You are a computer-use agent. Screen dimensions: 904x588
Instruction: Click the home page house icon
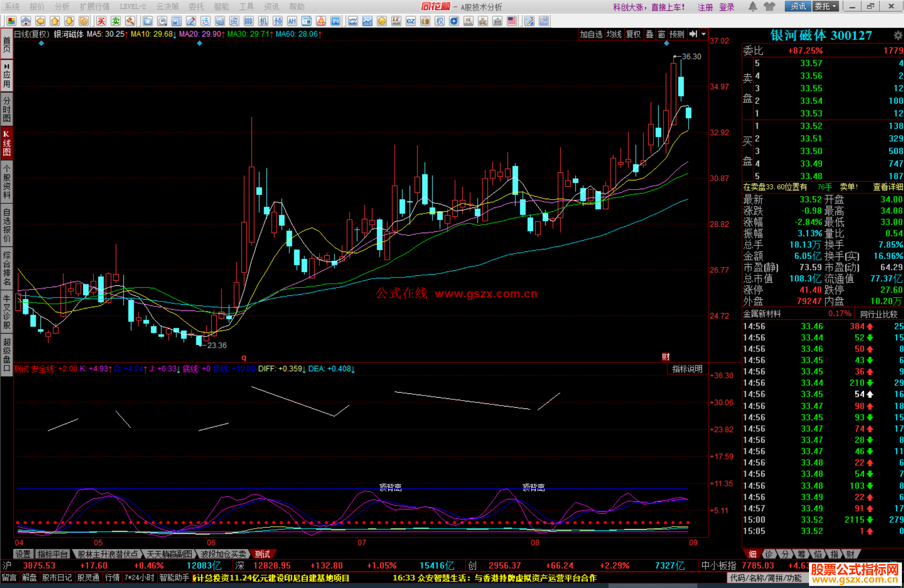[26, 21]
